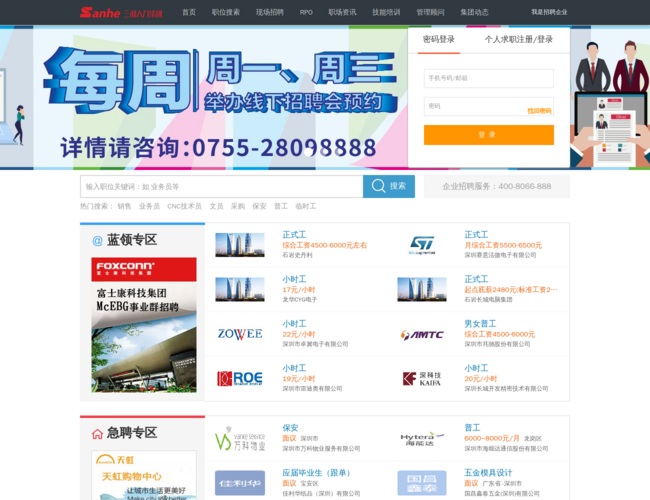This screenshot has width=650, height=500.
Task: Click the ST logo of 赛意法微电子
Action: pos(422,245)
